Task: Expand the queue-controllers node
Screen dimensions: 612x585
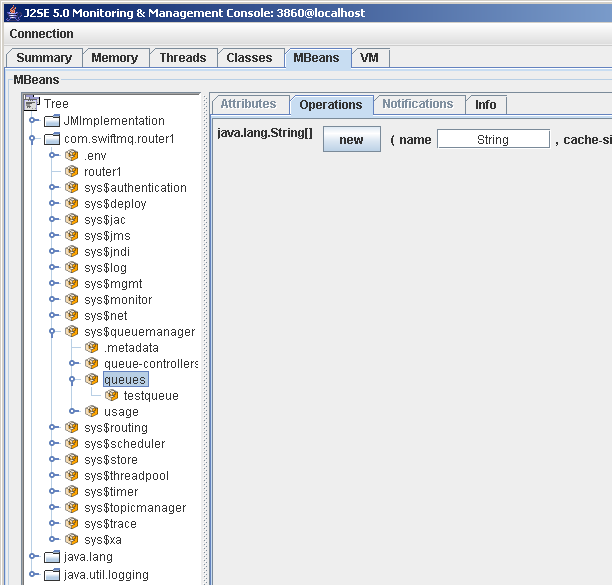Action: [x=73, y=363]
